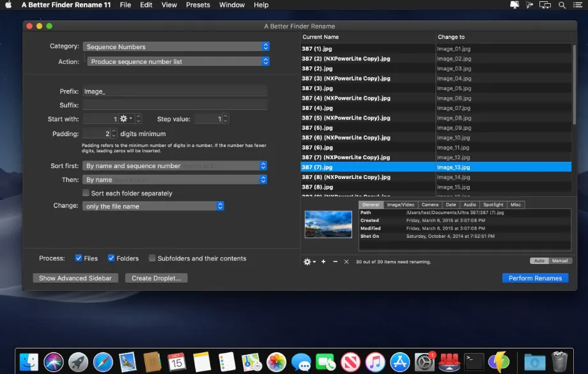This screenshot has width=588, height=374.
Task: Open the View menu
Action: click(169, 5)
